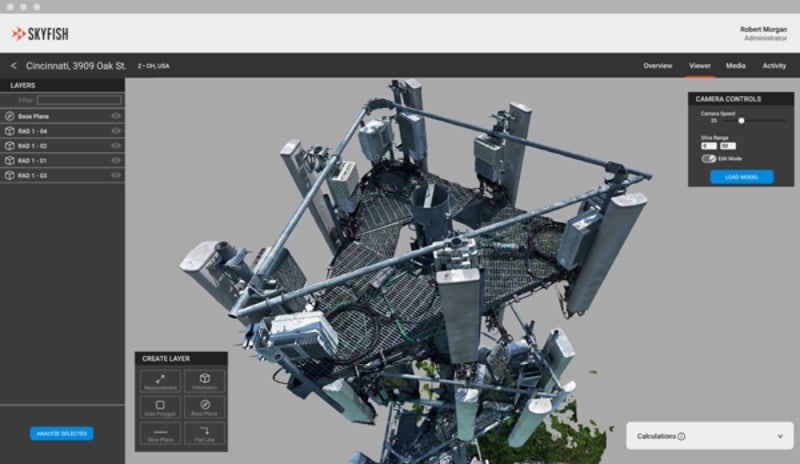Switch to the Overview tab

point(658,66)
